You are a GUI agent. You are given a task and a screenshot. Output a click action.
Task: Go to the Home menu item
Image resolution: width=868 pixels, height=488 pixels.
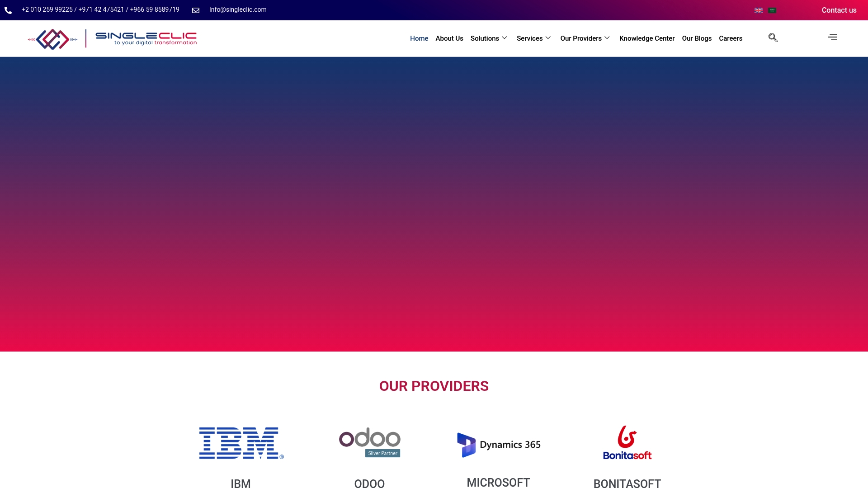pyautogui.click(x=419, y=38)
